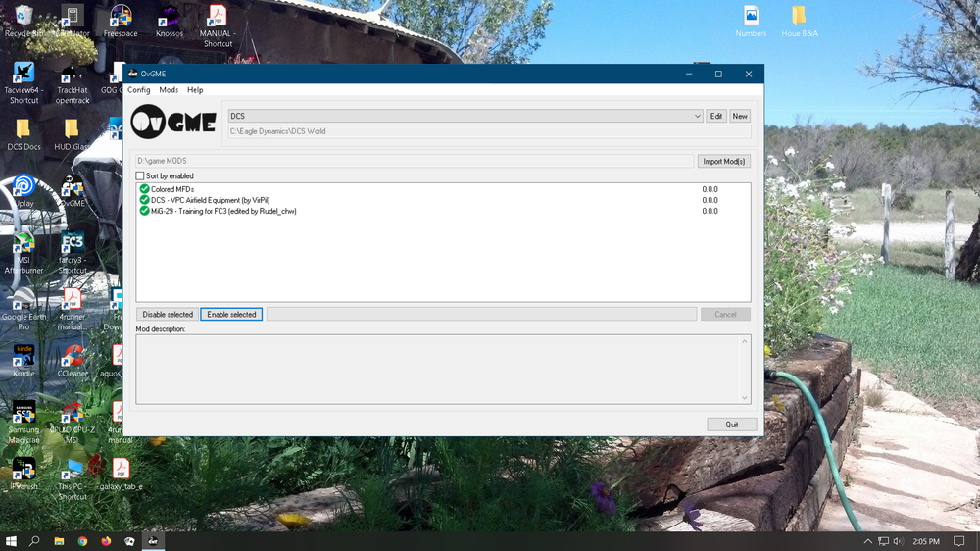Image resolution: width=980 pixels, height=551 pixels.
Task: Click Mod description scrollbar up arrow
Action: tap(745, 341)
